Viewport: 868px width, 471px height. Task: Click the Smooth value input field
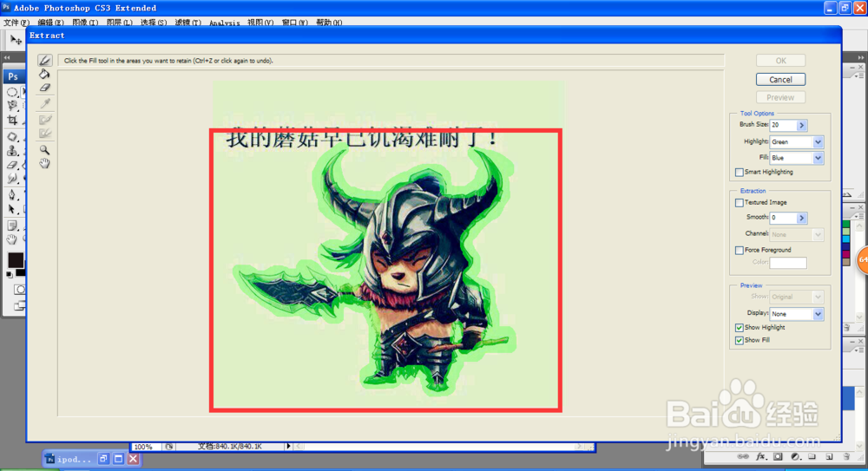pos(783,218)
